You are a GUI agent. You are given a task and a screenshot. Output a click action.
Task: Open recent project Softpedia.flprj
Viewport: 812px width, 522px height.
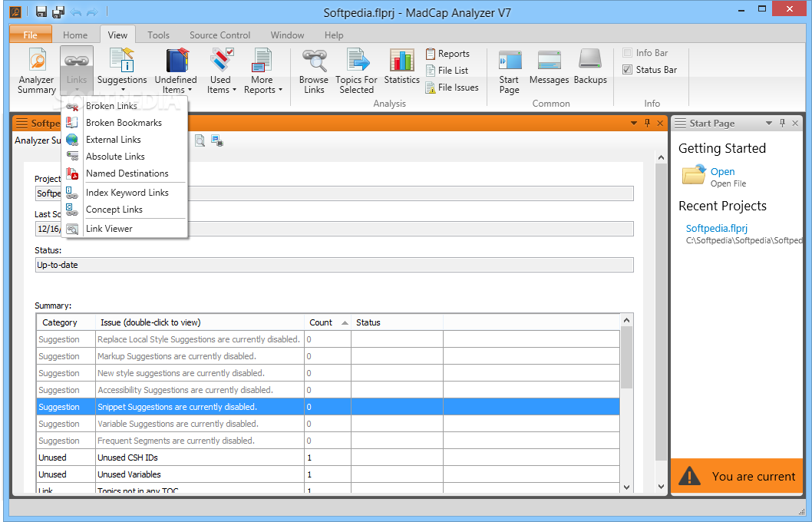point(717,229)
